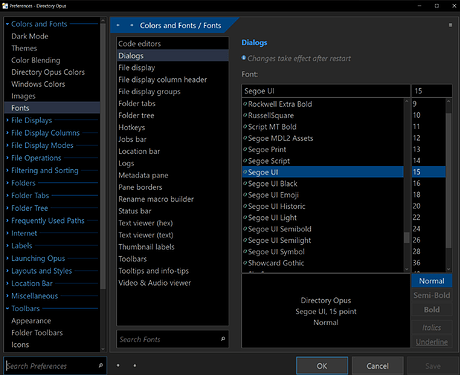The height and width of the screenshot is (375, 460).
Task: Open the Color Blending page
Action: (x=36, y=60)
